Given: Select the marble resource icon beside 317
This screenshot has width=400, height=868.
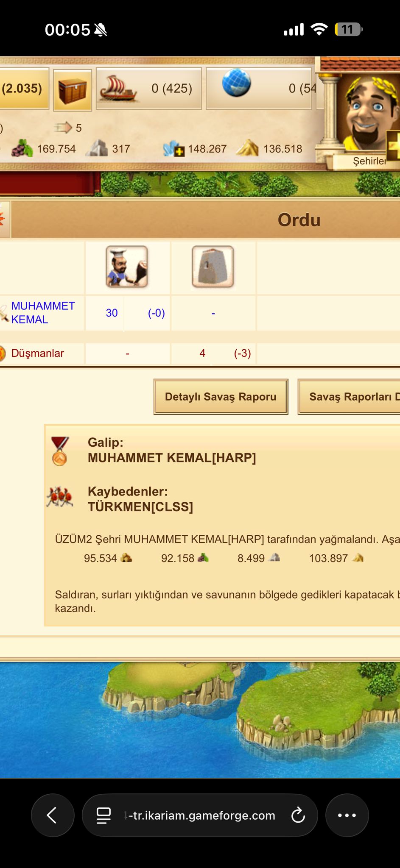Looking at the screenshot, I should coord(96,148).
